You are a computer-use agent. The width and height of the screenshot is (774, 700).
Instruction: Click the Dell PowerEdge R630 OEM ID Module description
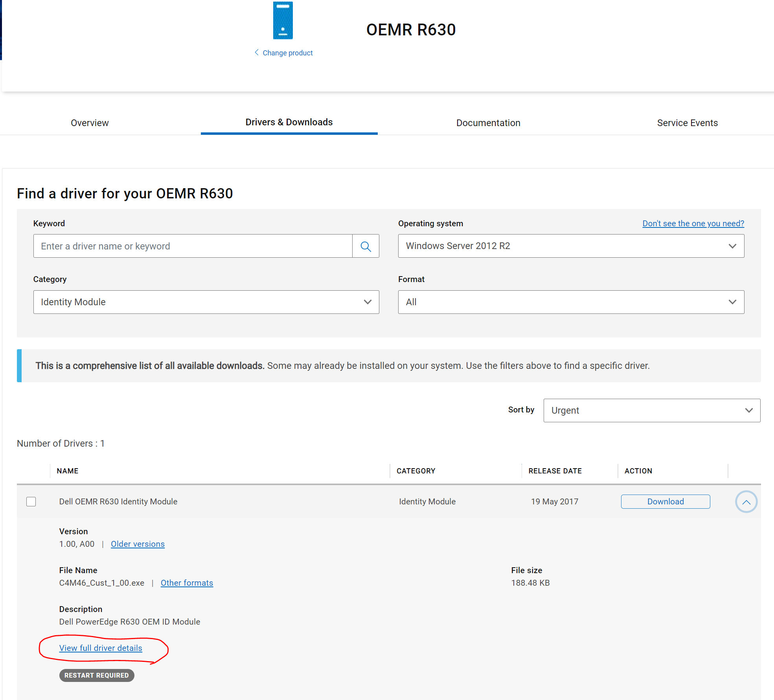click(x=130, y=622)
